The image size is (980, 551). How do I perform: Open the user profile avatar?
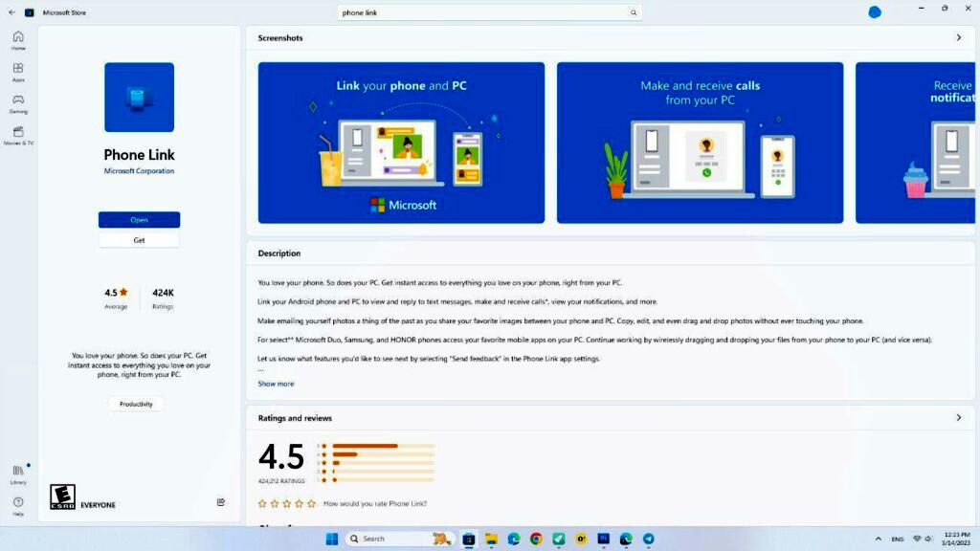tap(875, 12)
